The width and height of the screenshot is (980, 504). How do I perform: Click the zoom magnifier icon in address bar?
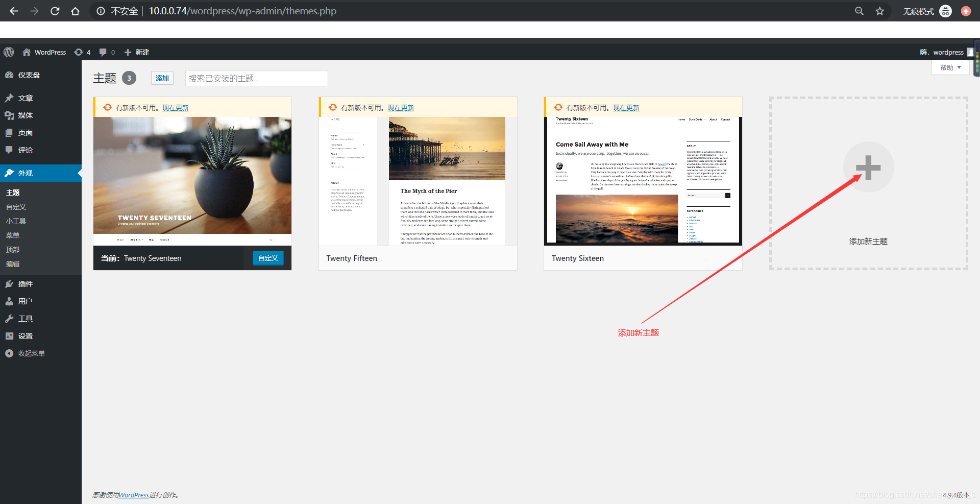(x=859, y=11)
